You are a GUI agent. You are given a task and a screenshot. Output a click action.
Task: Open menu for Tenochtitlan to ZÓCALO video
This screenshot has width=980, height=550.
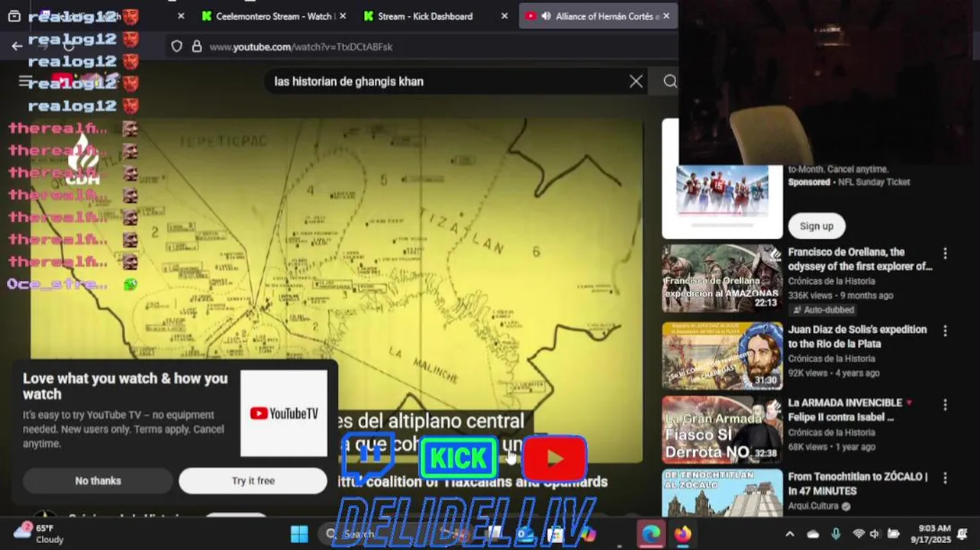coord(945,478)
